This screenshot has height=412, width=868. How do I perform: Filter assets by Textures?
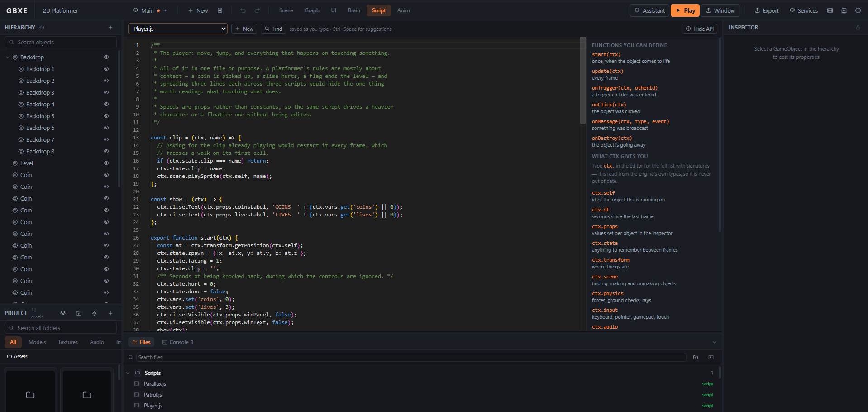pos(68,342)
